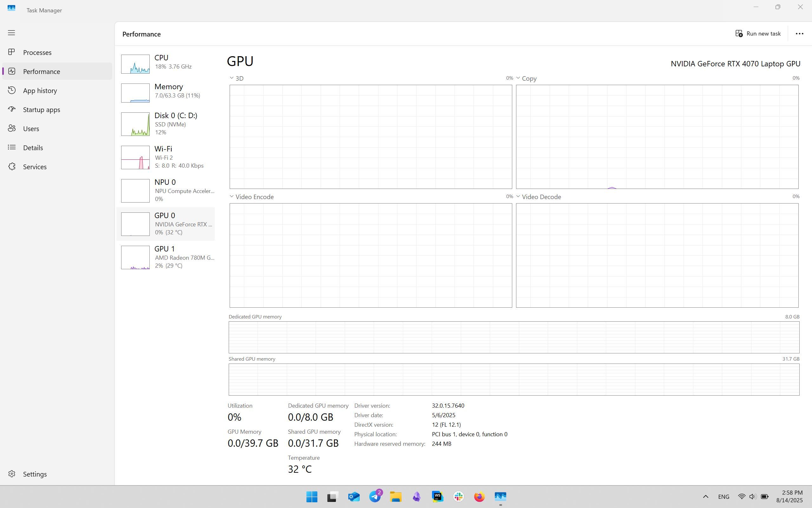The height and width of the screenshot is (508, 812).
Task: Go to Details page
Action: (x=57, y=148)
